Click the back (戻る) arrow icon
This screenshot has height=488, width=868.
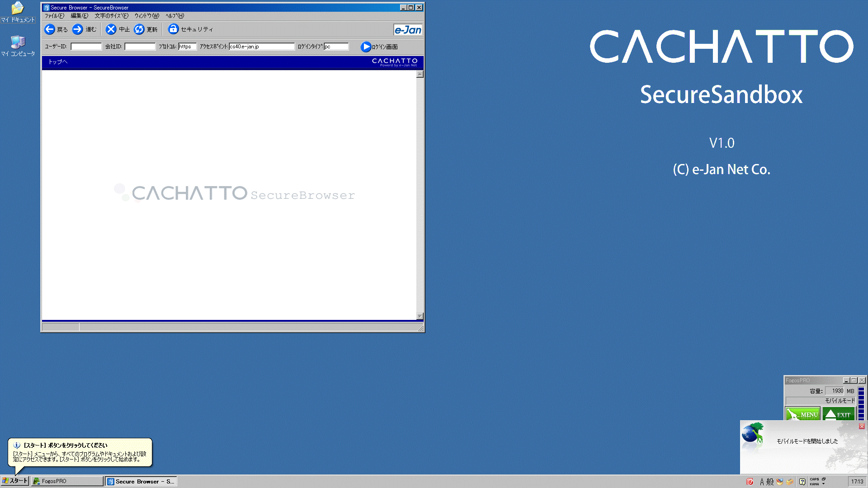click(x=50, y=29)
